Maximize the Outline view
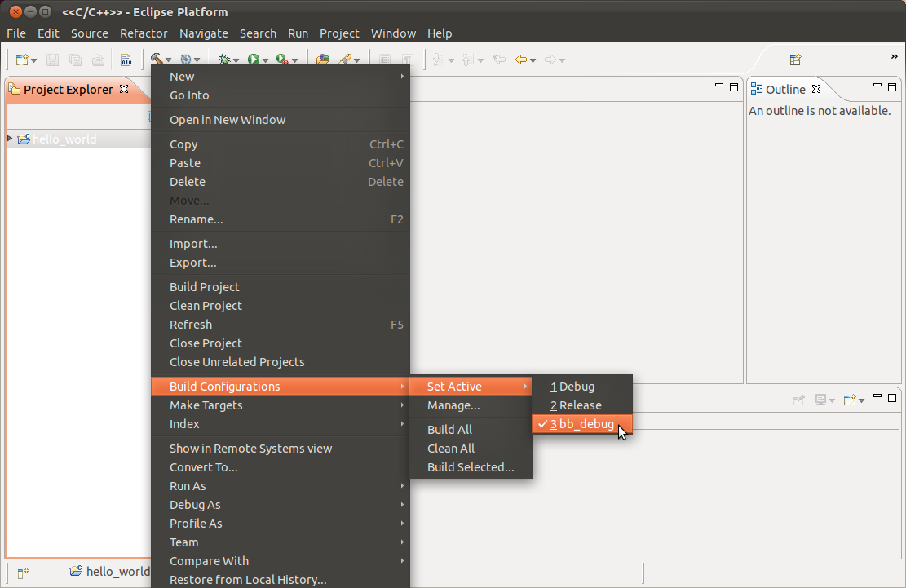 tap(892, 87)
